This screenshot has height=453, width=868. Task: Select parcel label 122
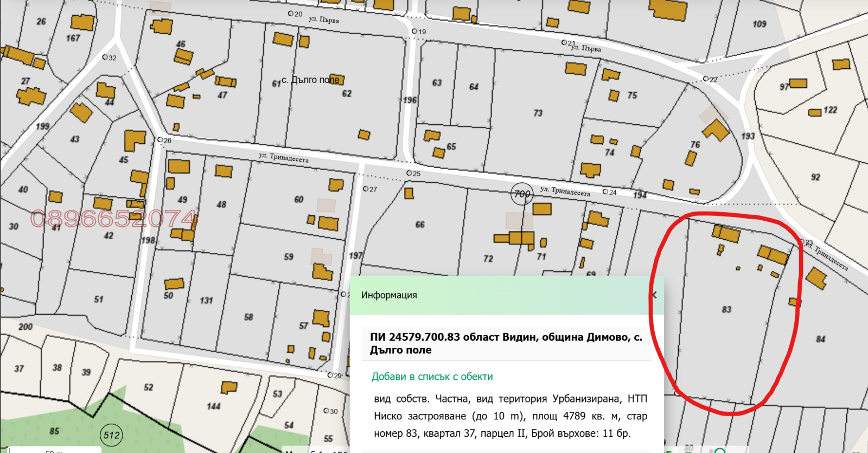point(831,110)
